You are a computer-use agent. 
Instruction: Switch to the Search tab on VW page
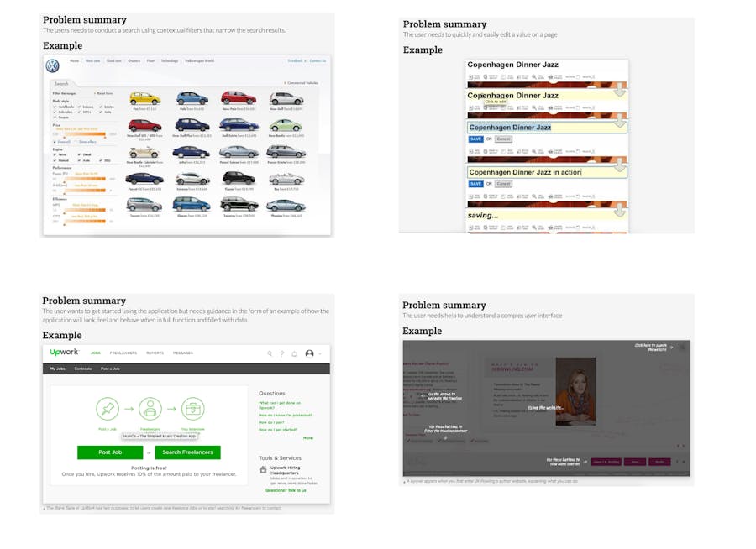coord(61,83)
